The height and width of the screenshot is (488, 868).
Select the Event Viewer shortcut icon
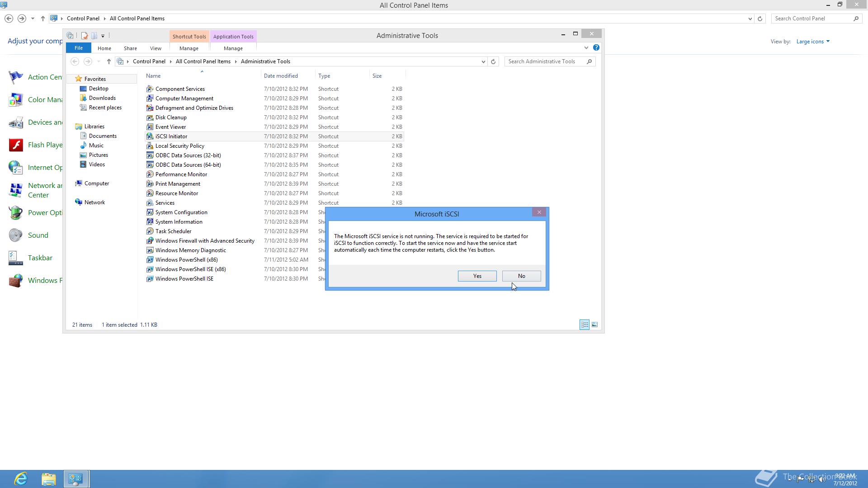point(150,127)
